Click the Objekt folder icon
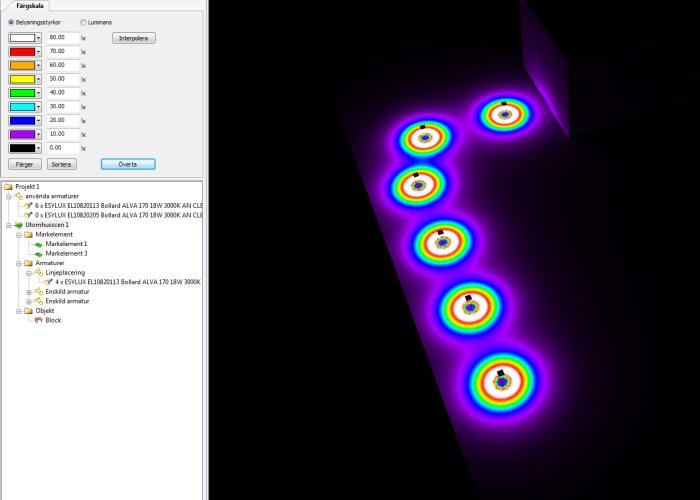The image size is (700, 500). (29, 311)
